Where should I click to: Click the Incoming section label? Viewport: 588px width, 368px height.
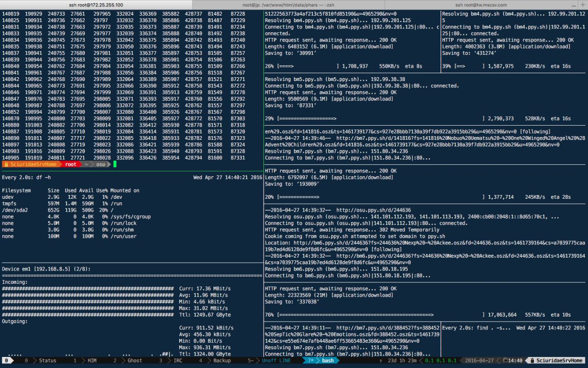click(x=15, y=282)
